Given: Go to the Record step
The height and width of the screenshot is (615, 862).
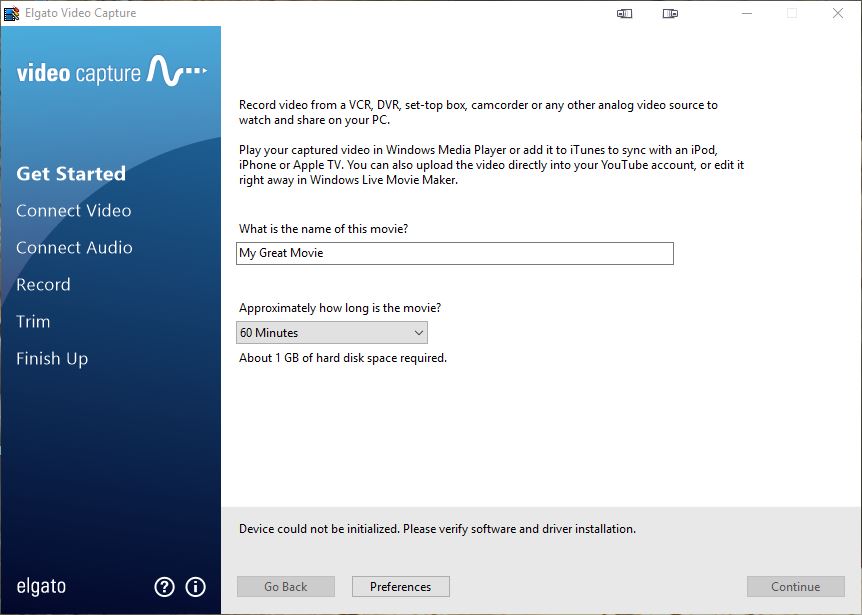Looking at the screenshot, I should [x=44, y=284].
